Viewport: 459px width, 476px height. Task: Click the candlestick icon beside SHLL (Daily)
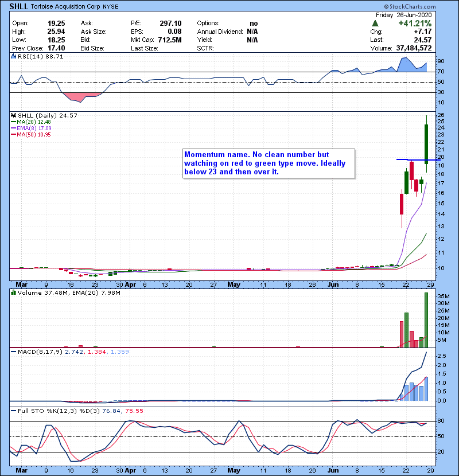click(13, 116)
